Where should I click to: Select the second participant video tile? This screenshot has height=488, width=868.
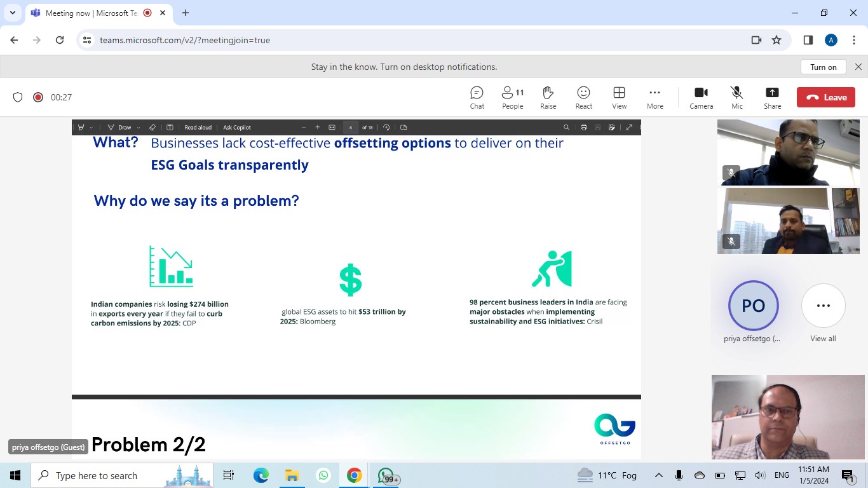[x=789, y=221]
